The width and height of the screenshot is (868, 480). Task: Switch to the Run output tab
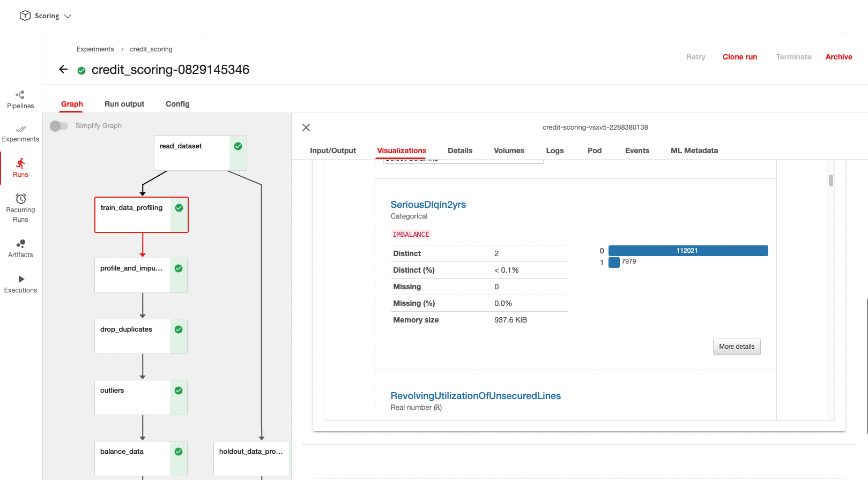(x=124, y=104)
